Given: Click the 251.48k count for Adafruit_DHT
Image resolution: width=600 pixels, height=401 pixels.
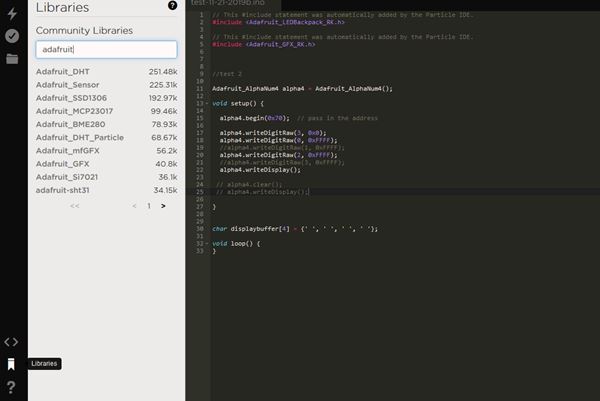Looking at the screenshot, I should [x=163, y=72].
